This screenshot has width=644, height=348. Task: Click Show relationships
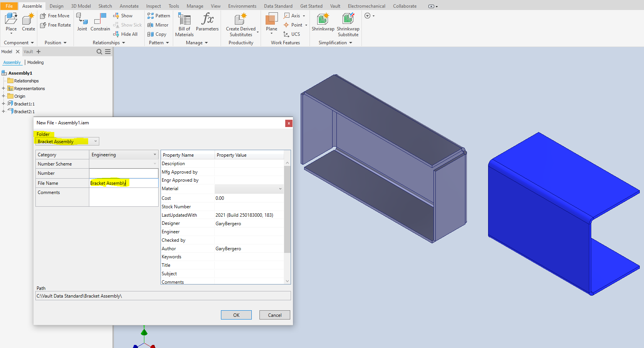(x=123, y=16)
